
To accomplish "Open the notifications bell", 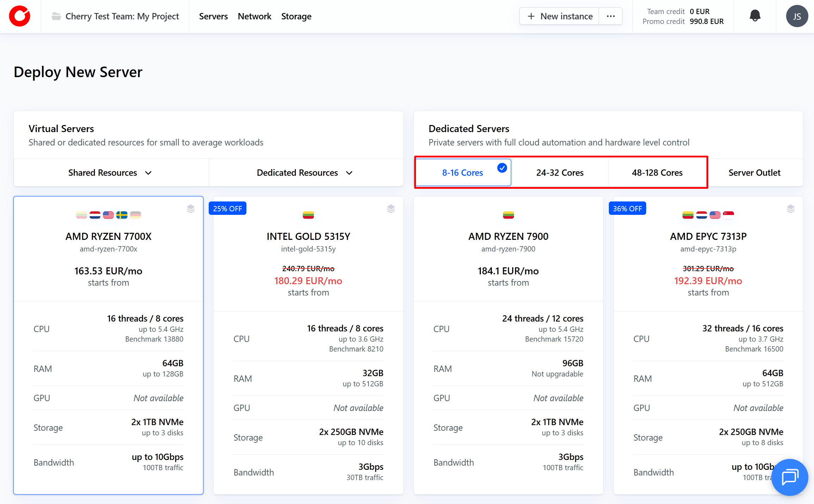I will click(x=755, y=16).
